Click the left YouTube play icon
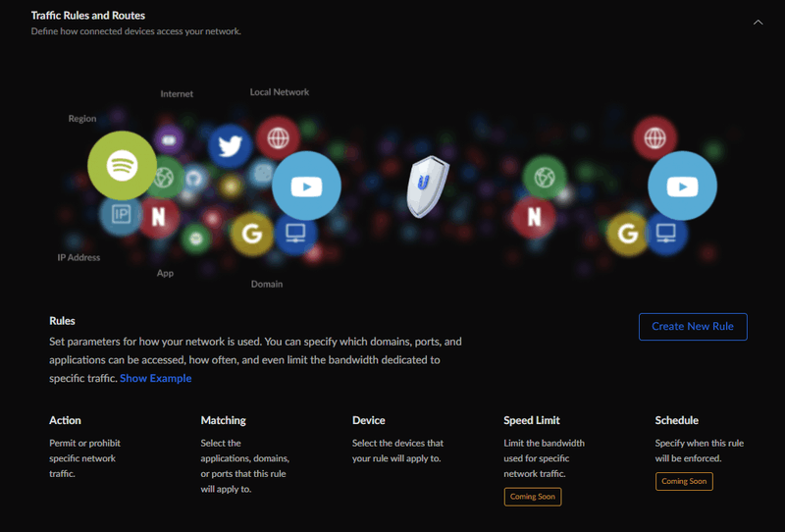Screen dimensions: 785x532 pos(306,186)
